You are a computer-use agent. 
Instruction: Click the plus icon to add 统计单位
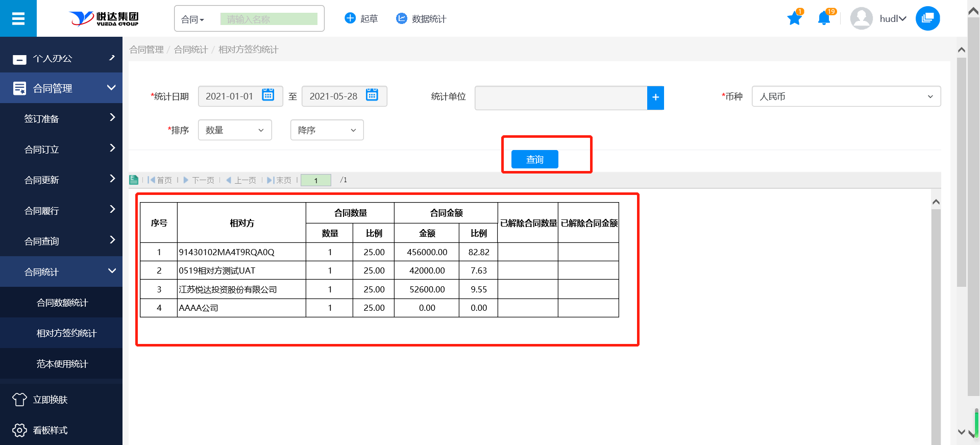point(655,97)
